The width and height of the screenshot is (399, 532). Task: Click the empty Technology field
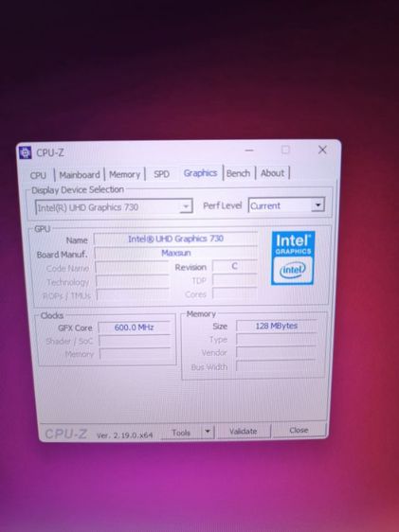tap(133, 281)
